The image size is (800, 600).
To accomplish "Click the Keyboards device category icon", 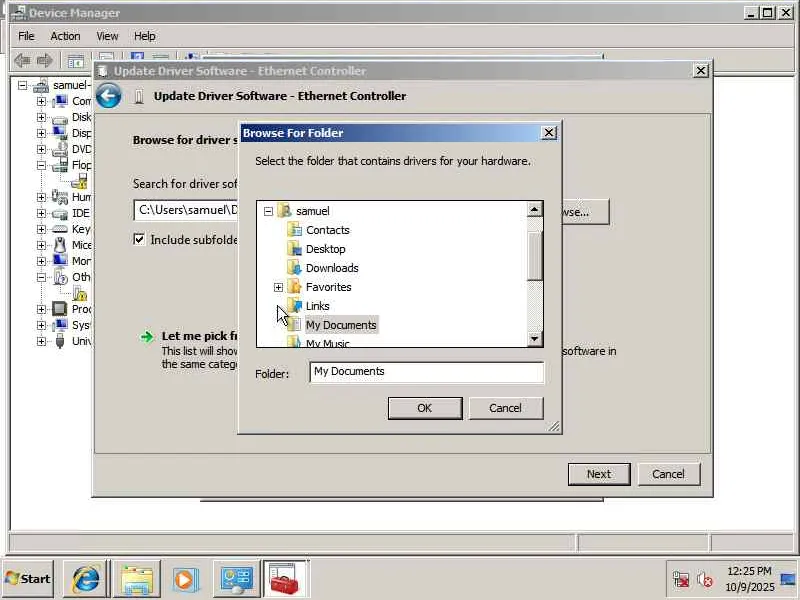I will 60,229.
